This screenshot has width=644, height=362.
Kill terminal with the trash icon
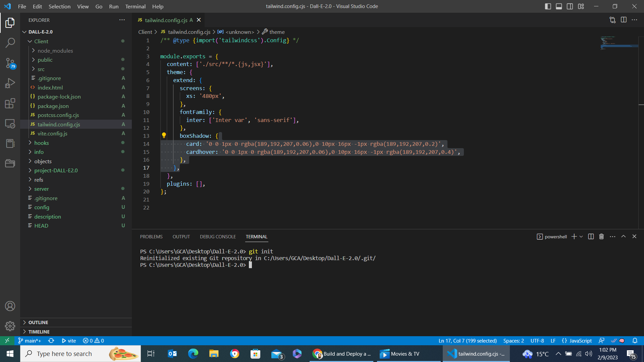pyautogui.click(x=601, y=237)
